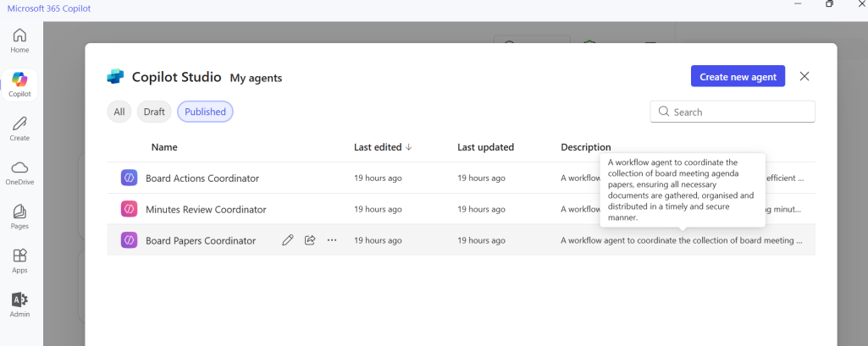
Task: Open Create in the left sidebar
Action: point(19,129)
